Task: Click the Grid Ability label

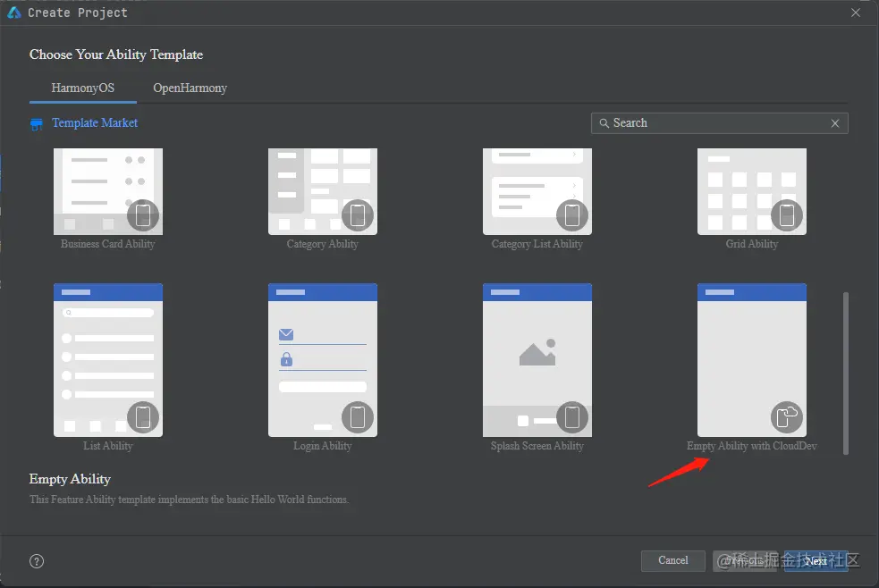Action: [752, 244]
